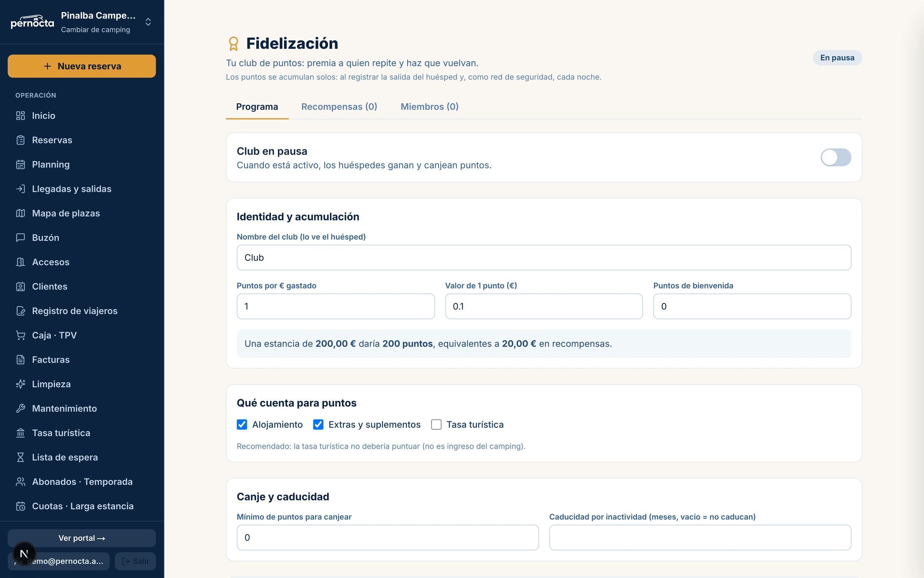Uncheck the Alojamiento checkbox
924x578 pixels.
pos(242,425)
